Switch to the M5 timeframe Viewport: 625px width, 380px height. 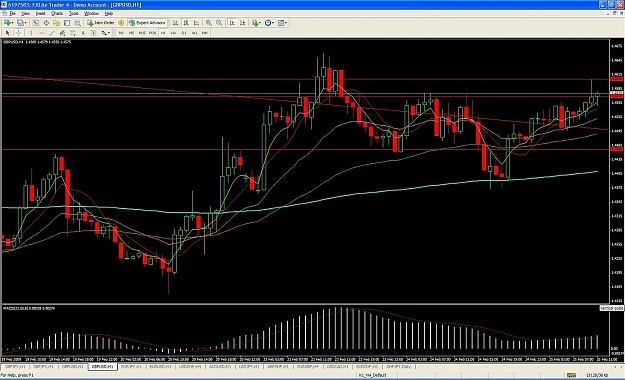pos(132,33)
